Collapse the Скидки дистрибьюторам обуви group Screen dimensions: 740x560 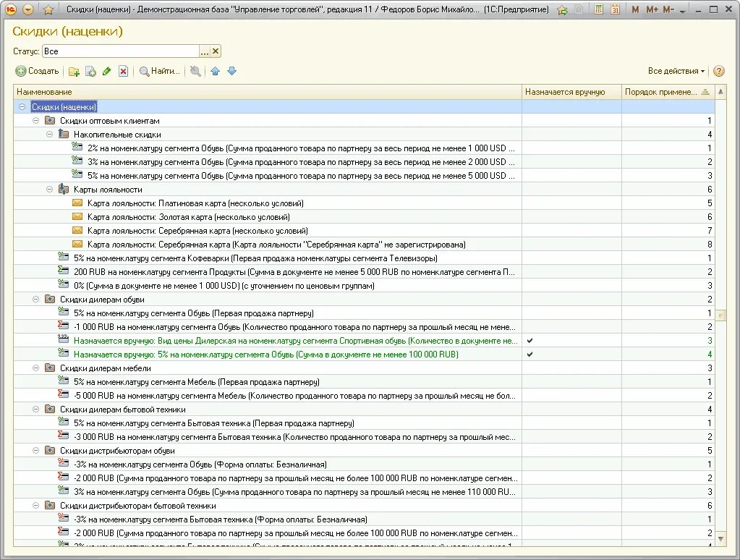click(x=35, y=451)
